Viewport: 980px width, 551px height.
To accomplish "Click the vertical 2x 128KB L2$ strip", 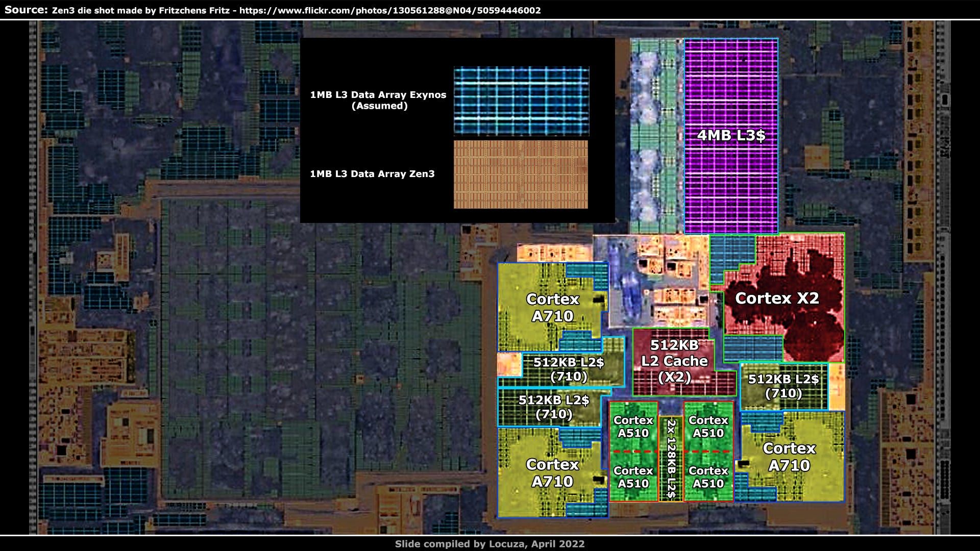I will [671, 458].
